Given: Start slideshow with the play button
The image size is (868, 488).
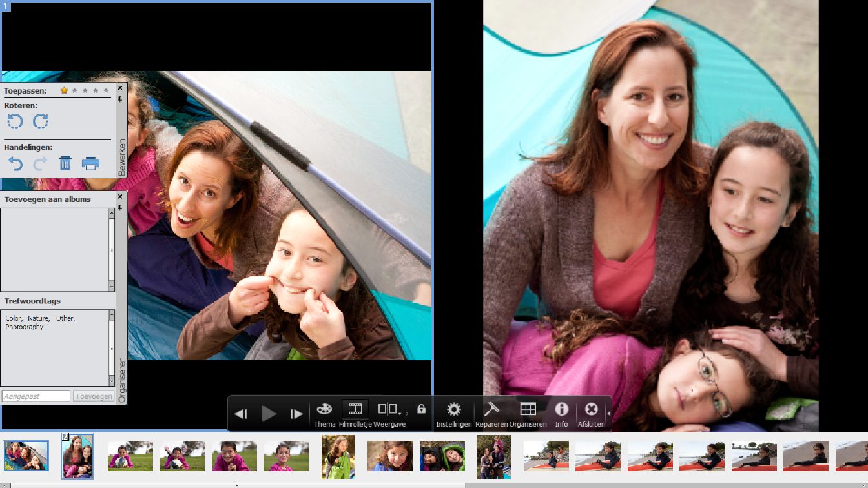Looking at the screenshot, I should tap(269, 414).
